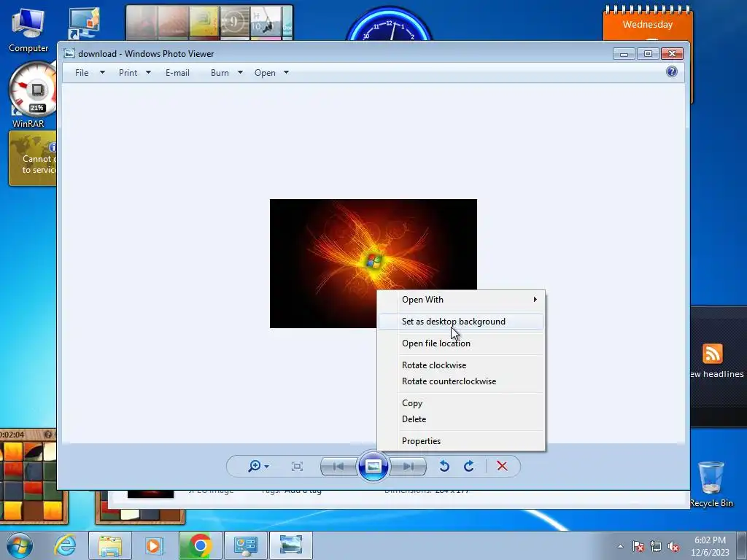This screenshot has width=747, height=560.
Task: Open Google Chrome from the taskbar
Action: tap(200, 545)
